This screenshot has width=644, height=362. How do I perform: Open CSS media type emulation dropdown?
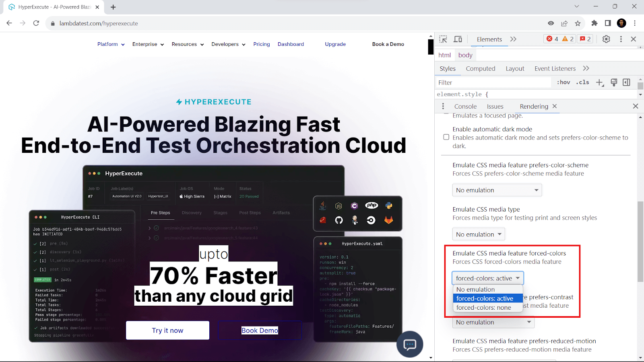coord(479,234)
